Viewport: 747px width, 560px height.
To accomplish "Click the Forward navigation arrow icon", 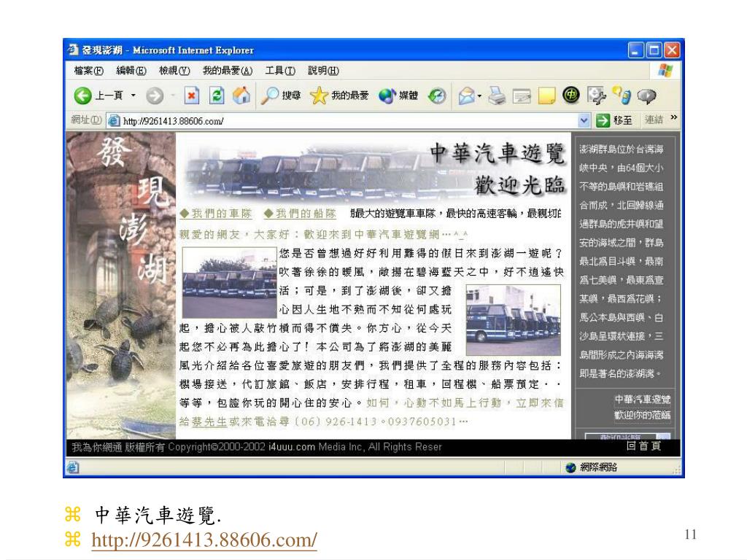I will coord(155,96).
